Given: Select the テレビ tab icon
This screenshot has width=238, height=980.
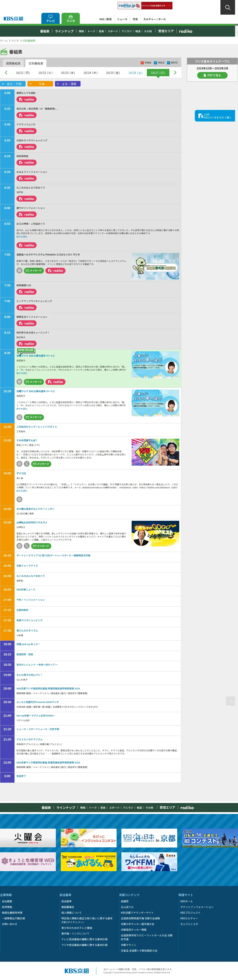Looking at the screenshot, I should (x=51, y=19).
